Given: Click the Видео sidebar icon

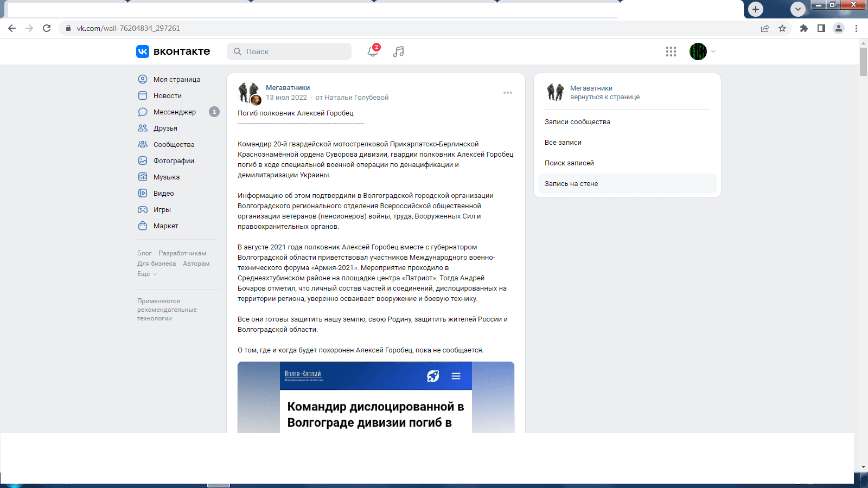Looking at the screenshot, I should (x=143, y=193).
